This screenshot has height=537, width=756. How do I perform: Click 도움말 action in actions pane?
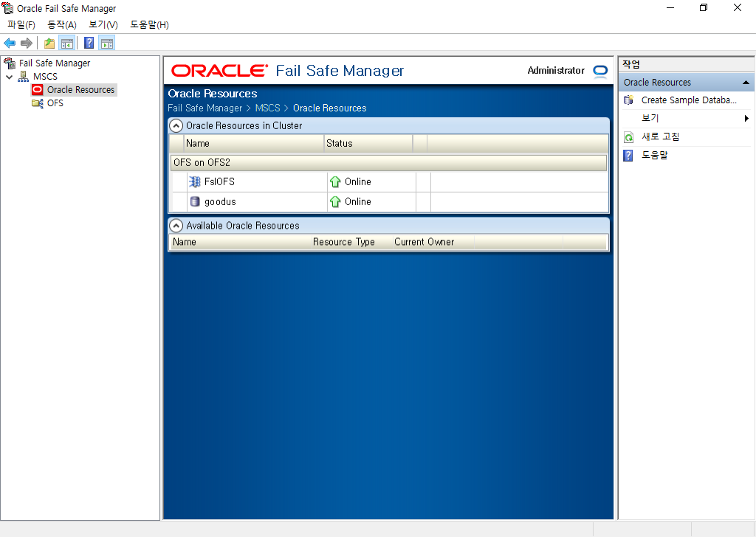point(654,155)
